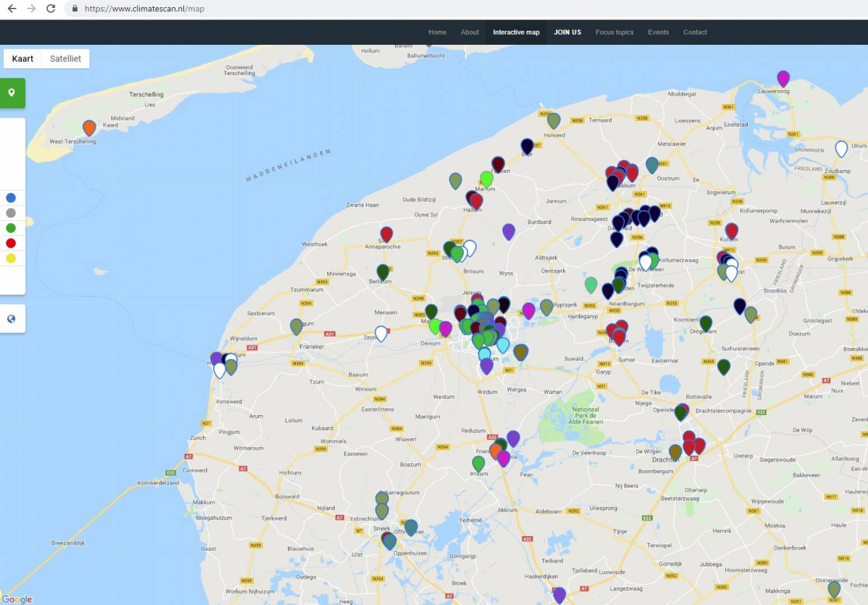Switch map to Satelliet view
868x605 pixels.
coord(66,58)
